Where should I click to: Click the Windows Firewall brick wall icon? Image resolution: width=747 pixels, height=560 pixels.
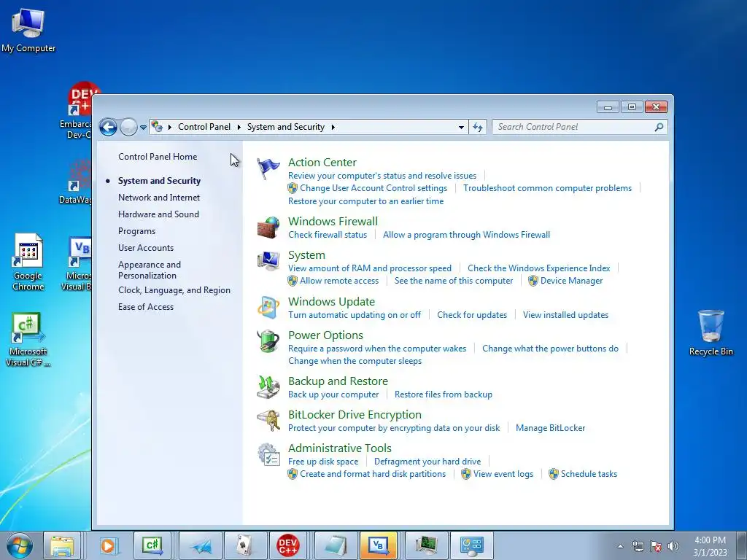click(268, 227)
